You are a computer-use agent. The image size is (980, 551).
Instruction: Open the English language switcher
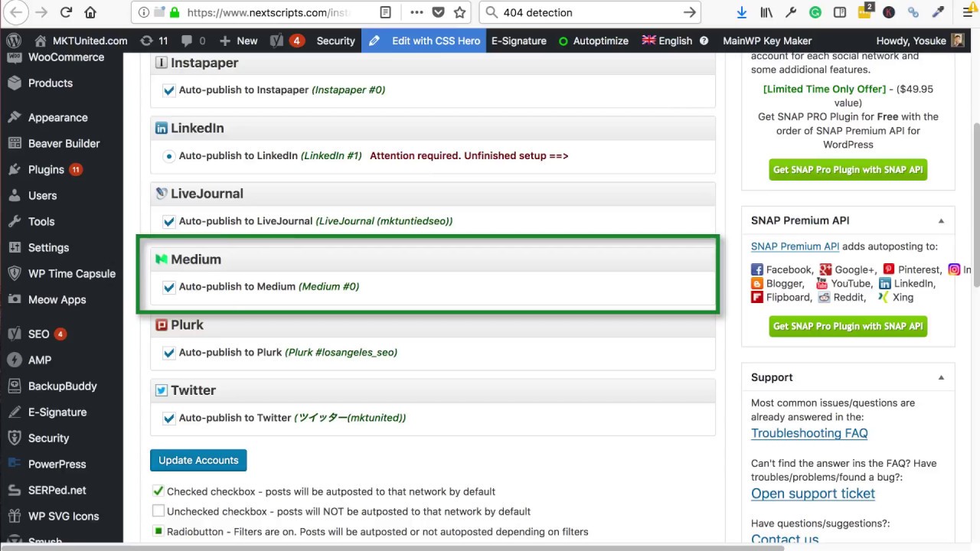coord(667,41)
